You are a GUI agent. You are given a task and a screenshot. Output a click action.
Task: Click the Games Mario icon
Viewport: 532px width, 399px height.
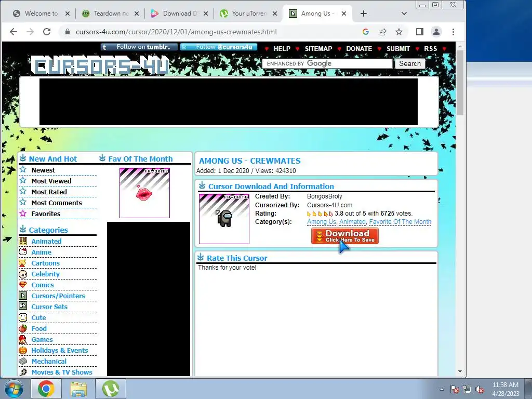[23, 339]
